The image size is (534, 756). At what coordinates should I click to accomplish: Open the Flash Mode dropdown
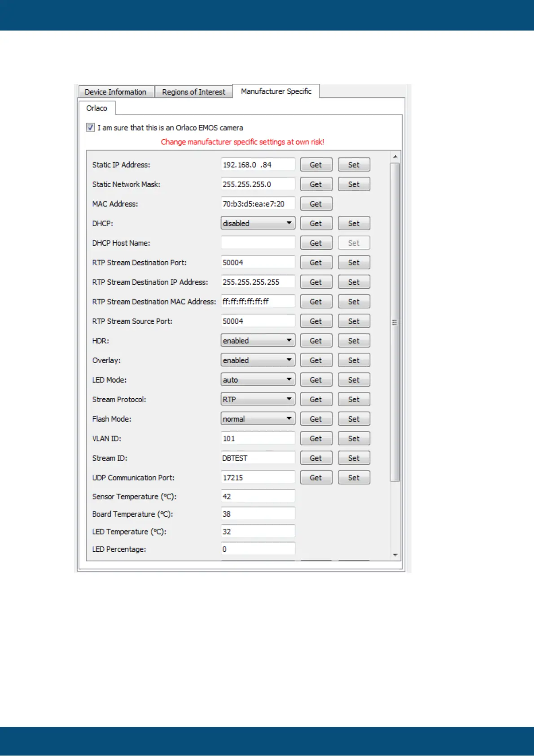(258, 419)
